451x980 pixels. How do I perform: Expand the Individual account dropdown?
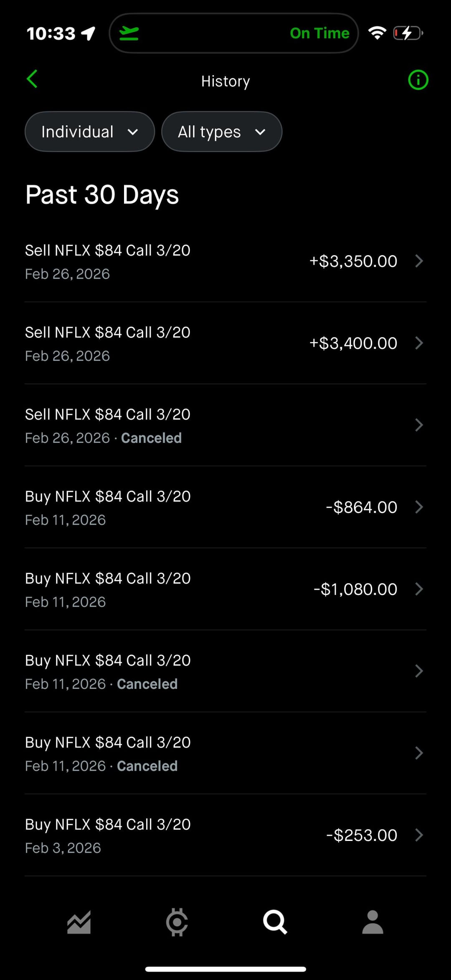click(x=90, y=132)
